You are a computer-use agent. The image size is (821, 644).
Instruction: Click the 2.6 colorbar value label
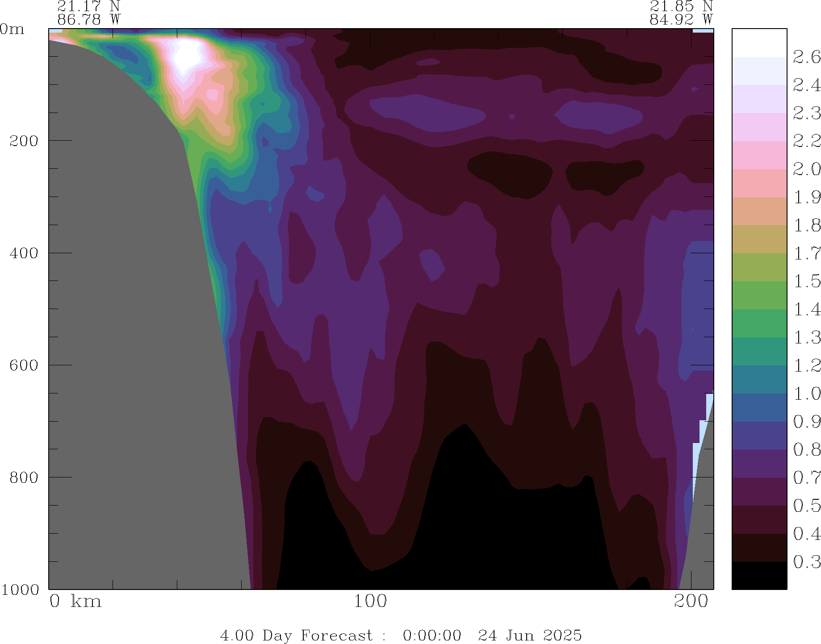(806, 57)
